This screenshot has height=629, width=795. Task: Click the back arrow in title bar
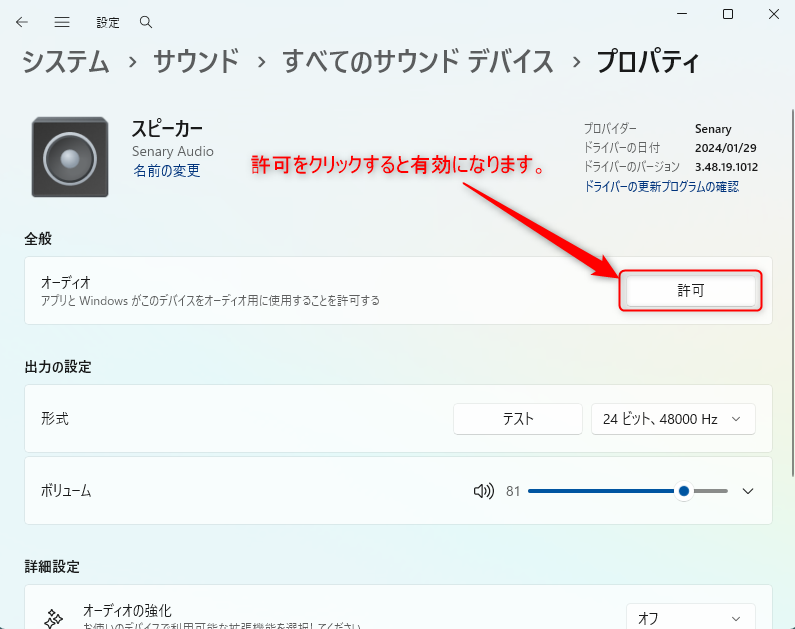[x=22, y=21]
